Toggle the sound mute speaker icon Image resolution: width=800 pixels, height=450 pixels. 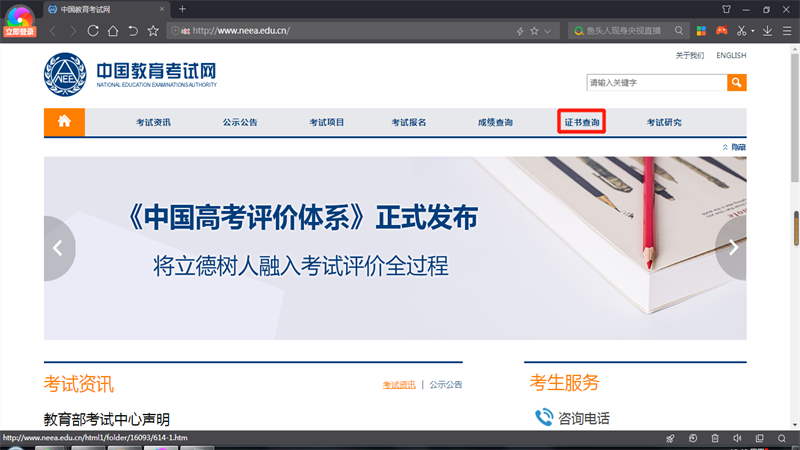(x=737, y=438)
